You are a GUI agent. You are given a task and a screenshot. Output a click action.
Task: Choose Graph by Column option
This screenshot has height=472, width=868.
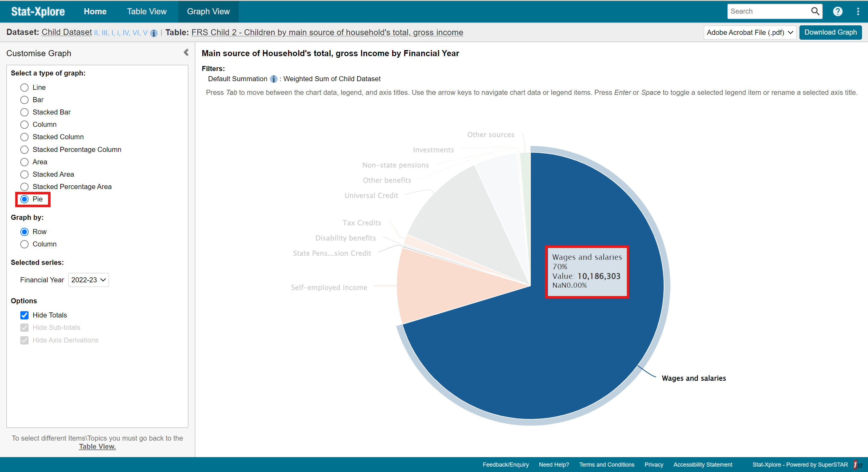click(24, 244)
